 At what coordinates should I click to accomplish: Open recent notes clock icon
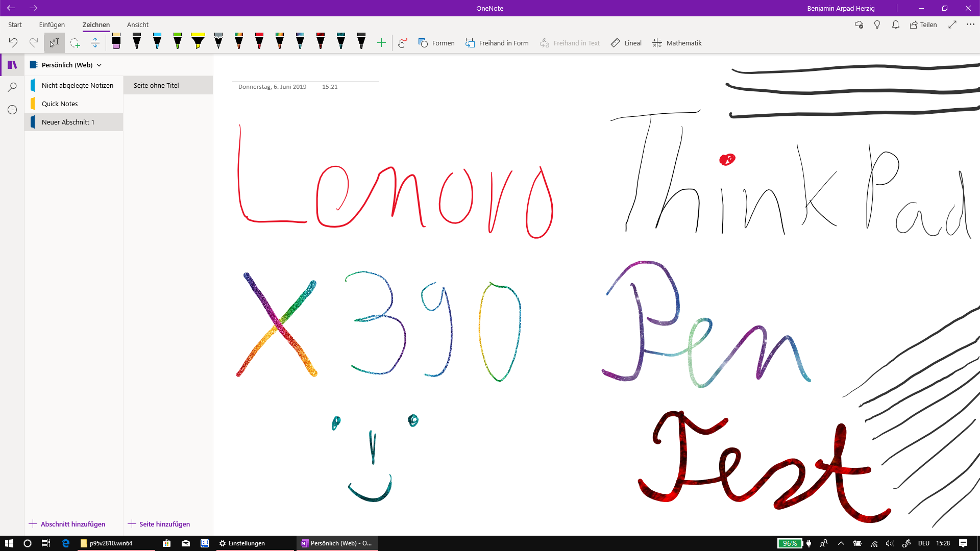coord(12,110)
